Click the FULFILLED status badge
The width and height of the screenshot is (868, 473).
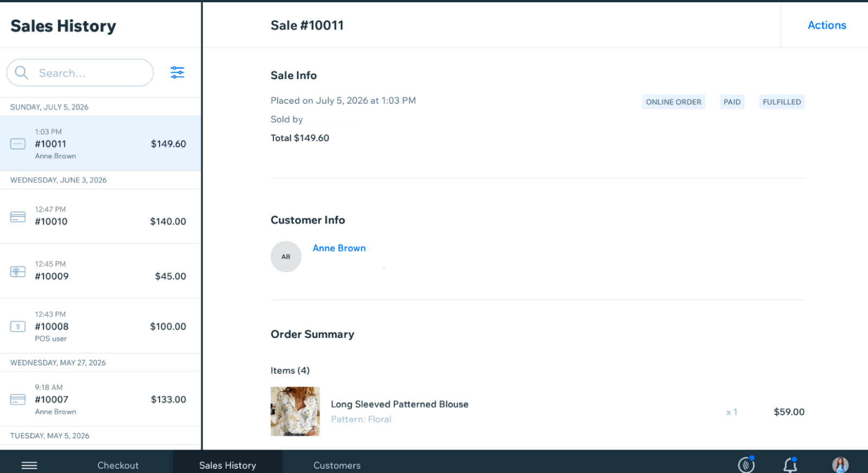[782, 102]
